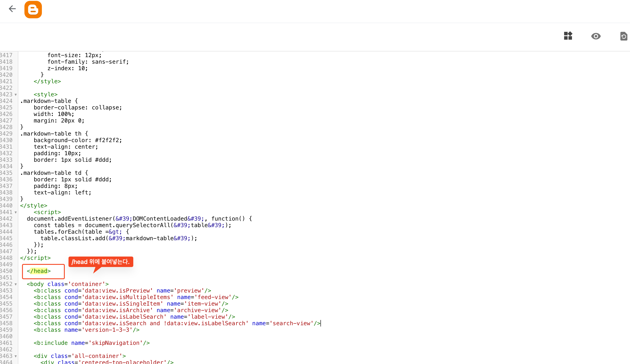This screenshot has width=630, height=364.
Task: Click the closing </script> tag
Action: [x=35, y=258]
